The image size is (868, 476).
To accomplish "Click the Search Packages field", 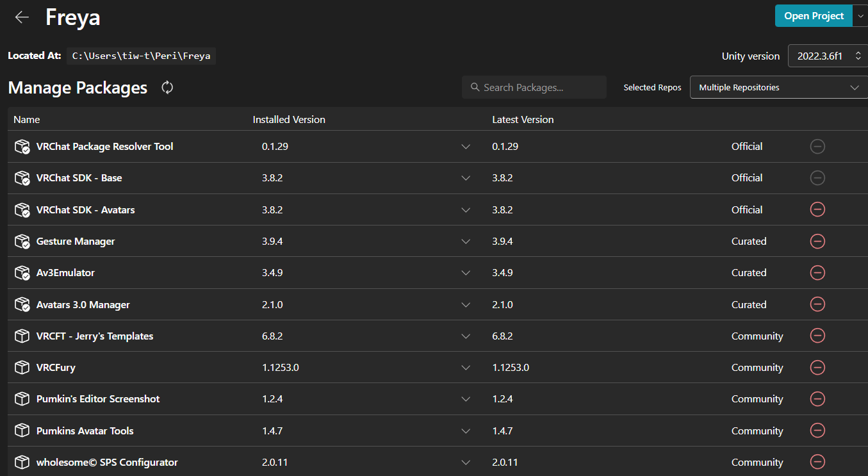I will [x=534, y=88].
